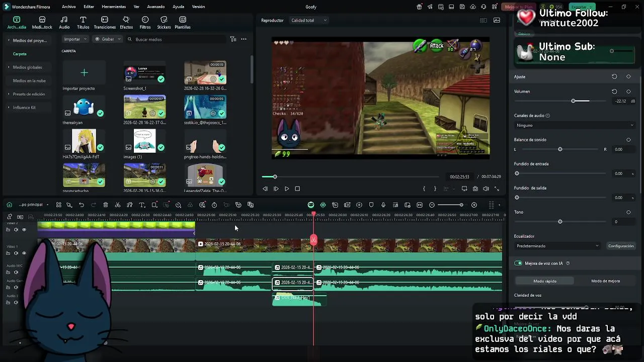This screenshot has width=644, height=362.
Task: Open the media filter and sort options
Action: (x=233, y=39)
